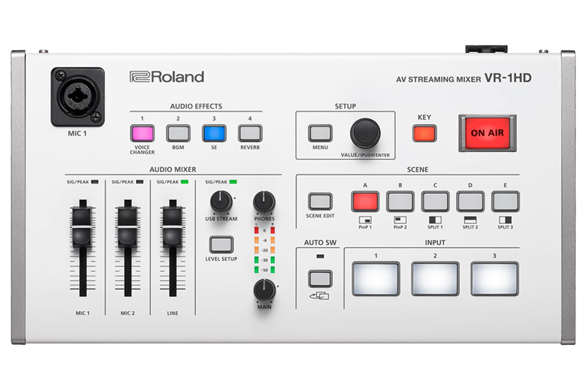Click the SPLIT 3 layout icon
This screenshot has width=588, height=392.
click(x=505, y=220)
